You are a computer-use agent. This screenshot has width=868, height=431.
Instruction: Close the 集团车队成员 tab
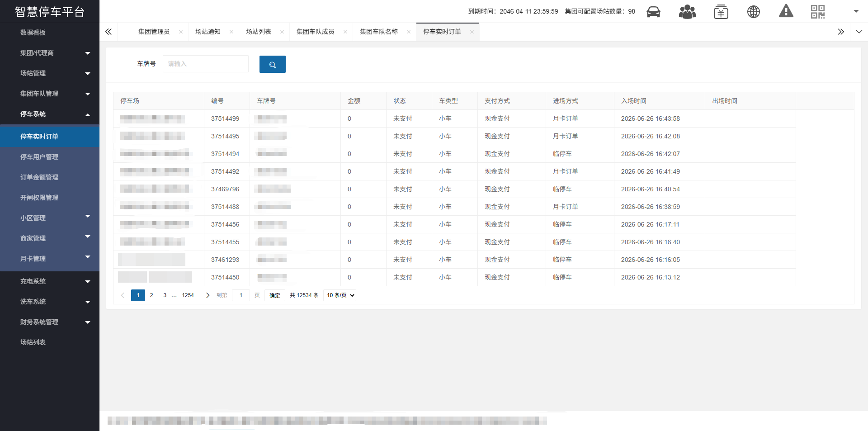coord(345,32)
